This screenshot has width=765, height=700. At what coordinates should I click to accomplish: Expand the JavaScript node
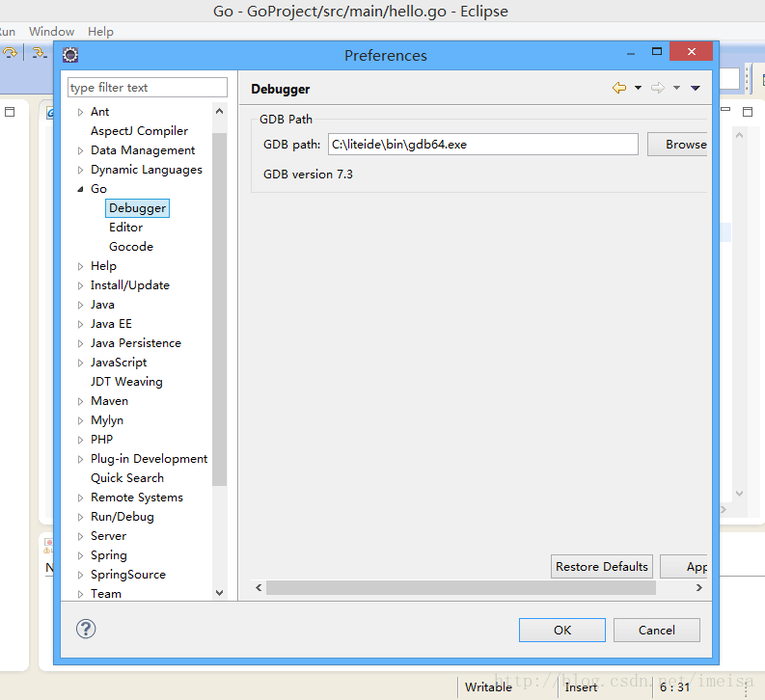point(80,363)
